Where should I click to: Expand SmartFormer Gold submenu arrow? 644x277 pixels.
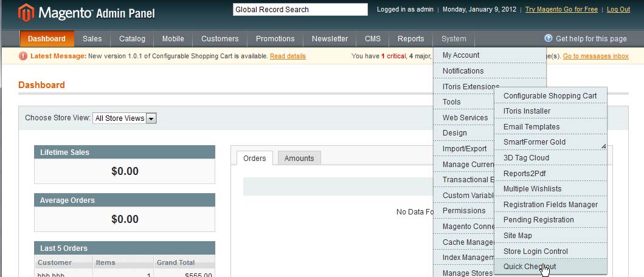603,146
